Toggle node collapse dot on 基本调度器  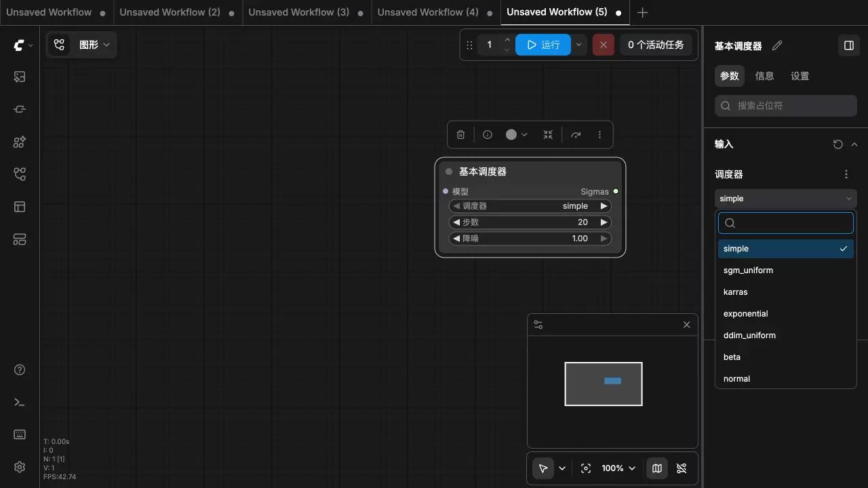tap(449, 171)
